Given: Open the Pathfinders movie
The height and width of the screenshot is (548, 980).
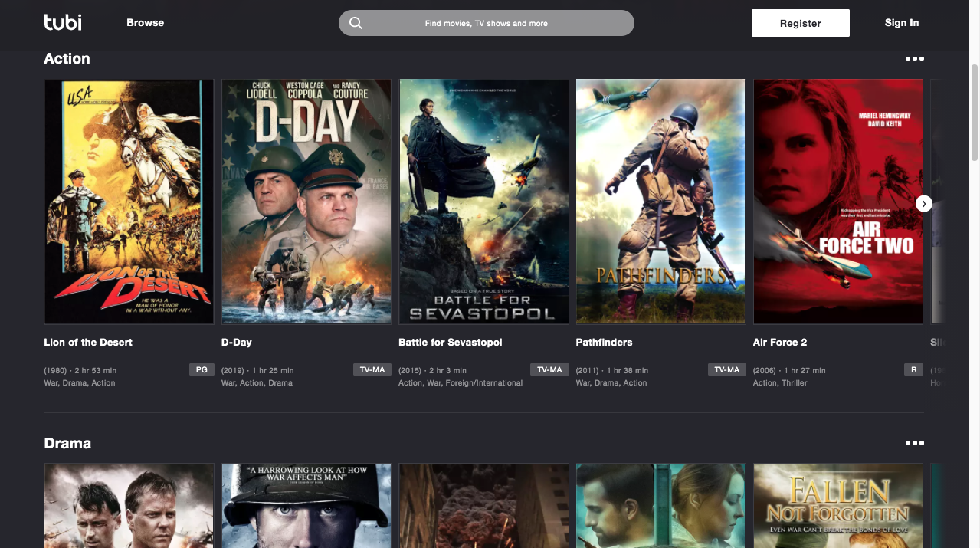Looking at the screenshot, I should [x=660, y=201].
